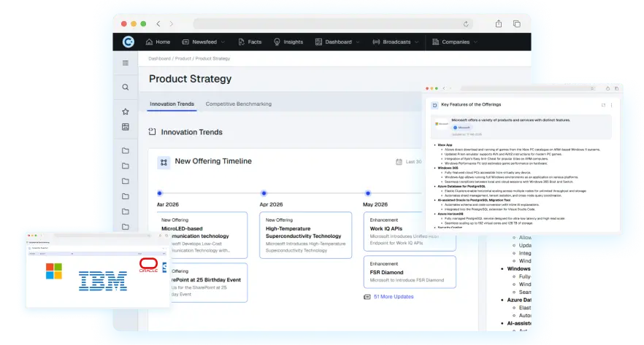Open favorites via the sidebar star icon
Viewport: 644px width, 345px height.
pyautogui.click(x=126, y=111)
